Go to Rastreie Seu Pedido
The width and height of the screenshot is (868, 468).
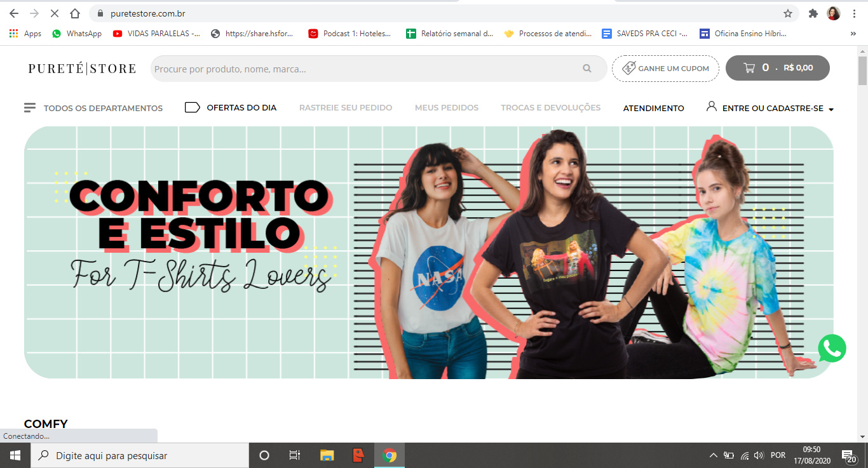[346, 108]
